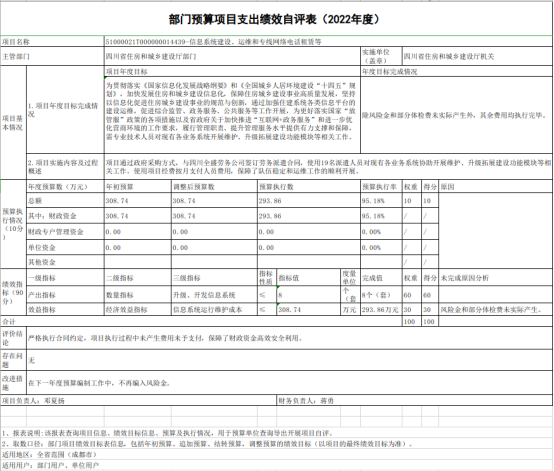Click the 年度预算数（万元） header cell

click(65, 187)
